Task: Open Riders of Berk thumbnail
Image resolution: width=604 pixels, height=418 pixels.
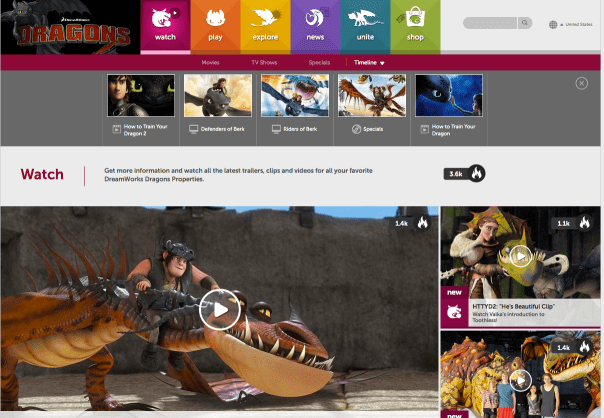Action: tap(295, 96)
